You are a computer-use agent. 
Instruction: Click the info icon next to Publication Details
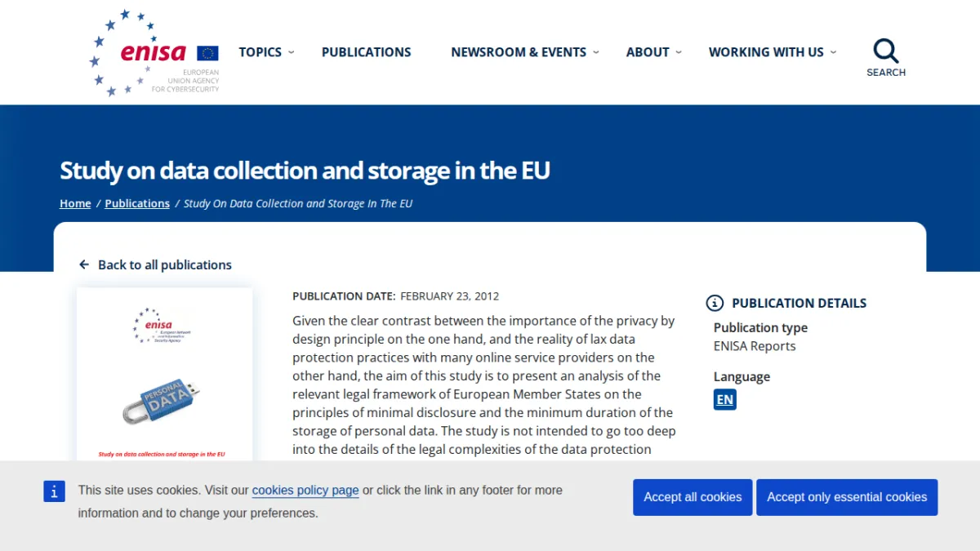pos(715,304)
